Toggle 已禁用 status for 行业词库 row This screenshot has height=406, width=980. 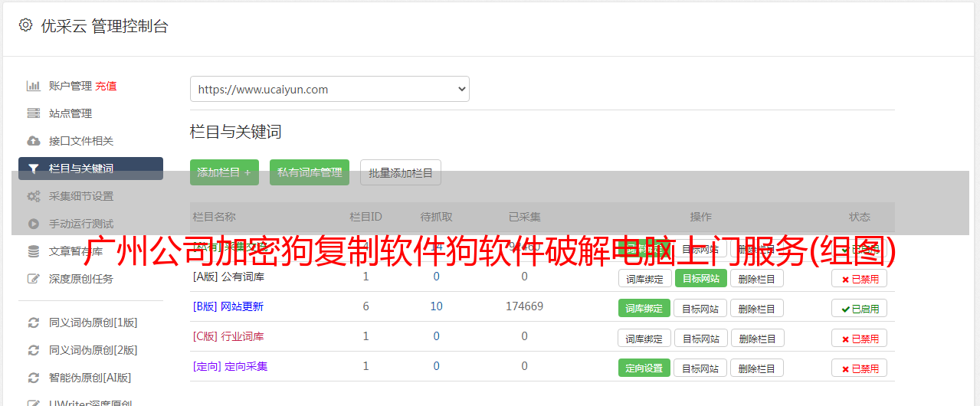859,339
